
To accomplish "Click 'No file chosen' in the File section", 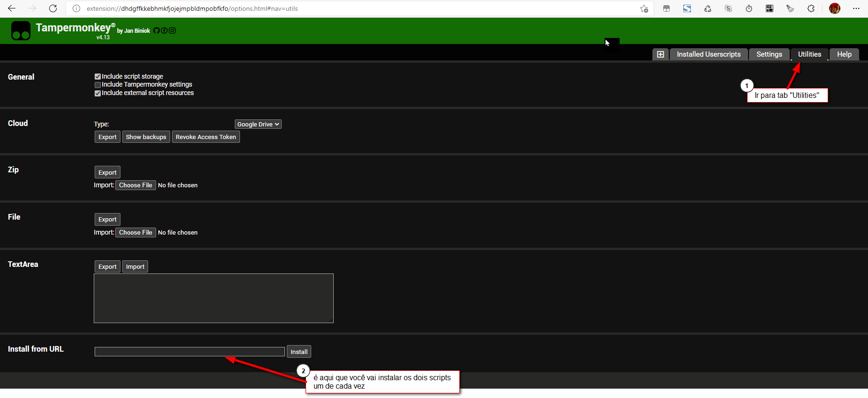I will click(178, 233).
